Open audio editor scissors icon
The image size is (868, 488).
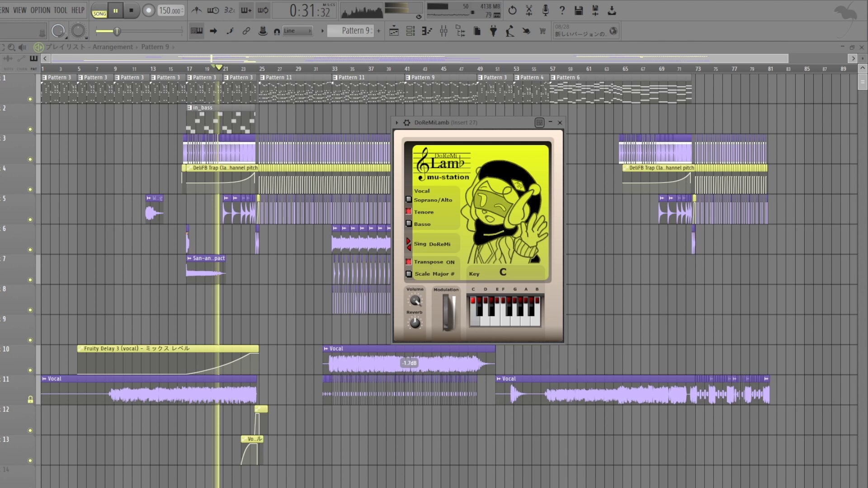pos(529,10)
